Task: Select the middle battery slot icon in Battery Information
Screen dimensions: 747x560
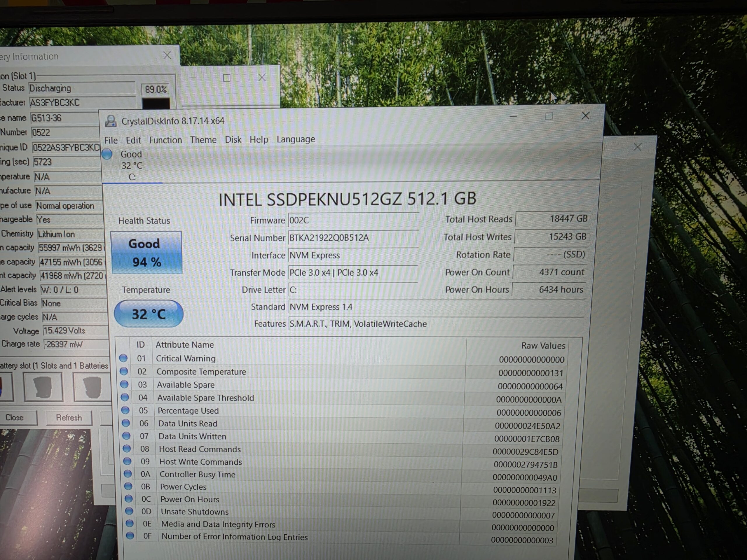Action: (x=43, y=387)
